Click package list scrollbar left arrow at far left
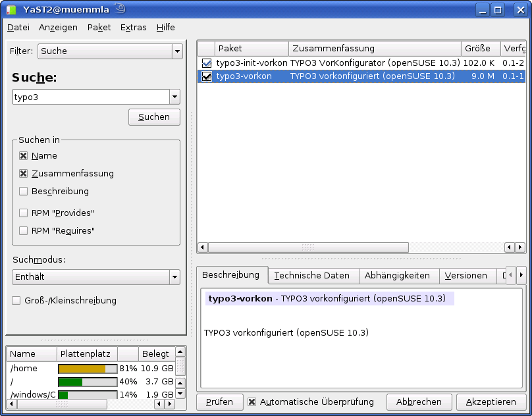Image resolution: width=532 pixels, height=416 pixels. 203,247
